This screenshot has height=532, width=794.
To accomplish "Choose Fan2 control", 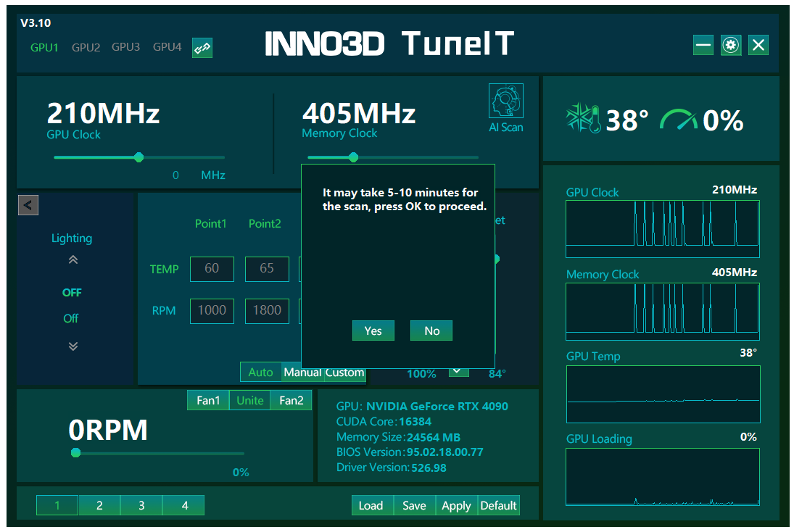I will click(291, 400).
